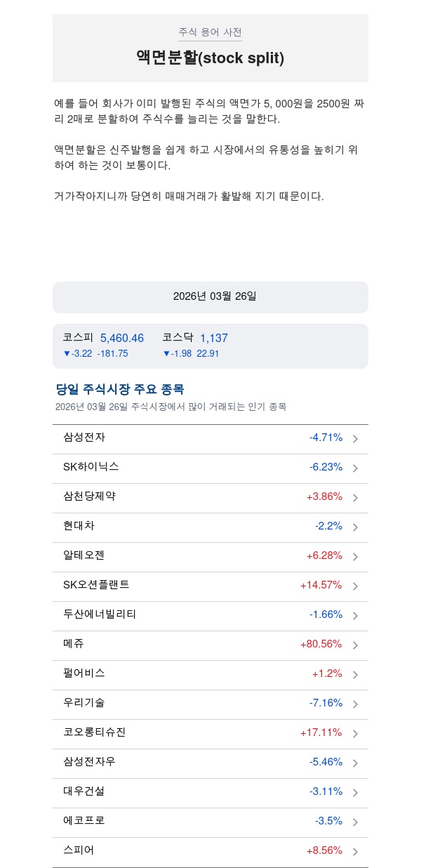
Task: Click the 코스닥 index value 1,137
Action: (214, 338)
